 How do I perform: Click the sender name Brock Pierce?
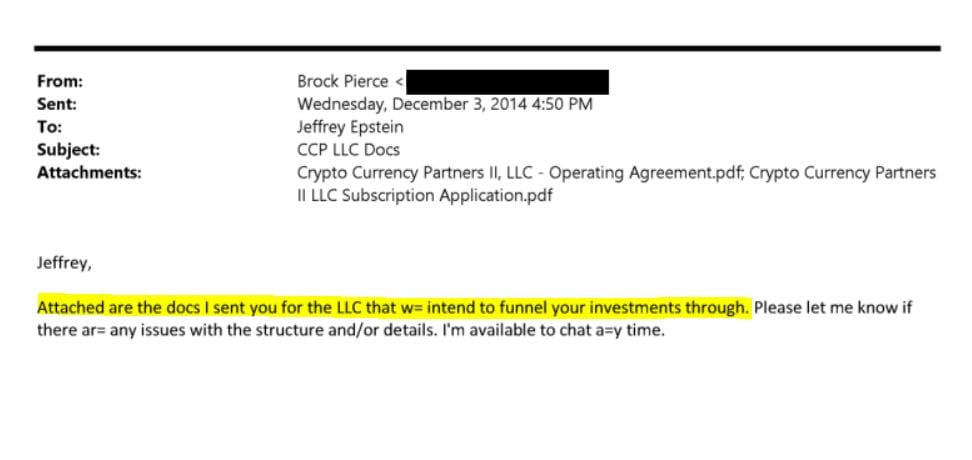(342, 82)
